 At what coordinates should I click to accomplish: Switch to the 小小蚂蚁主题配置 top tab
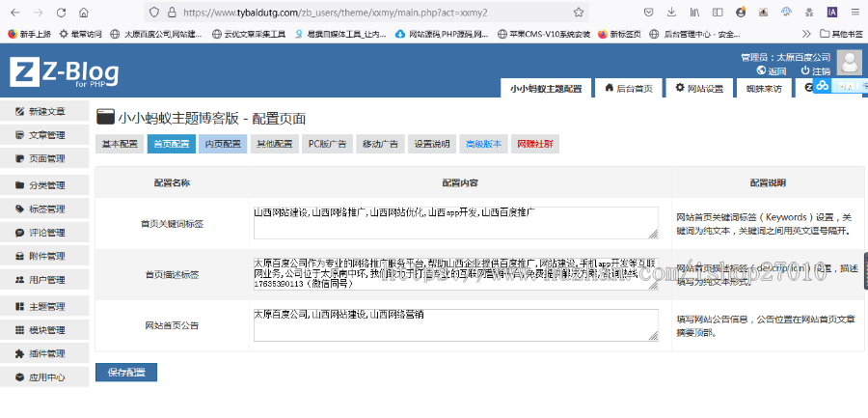(546, 88)
